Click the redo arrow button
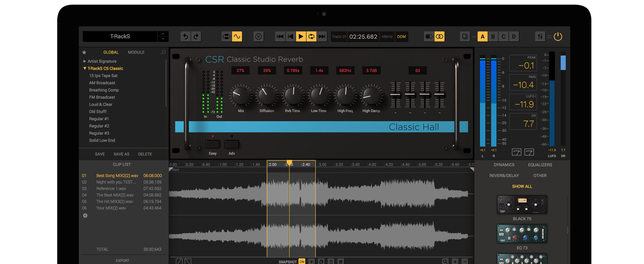 pyautogui.click(x=196, y=36)
